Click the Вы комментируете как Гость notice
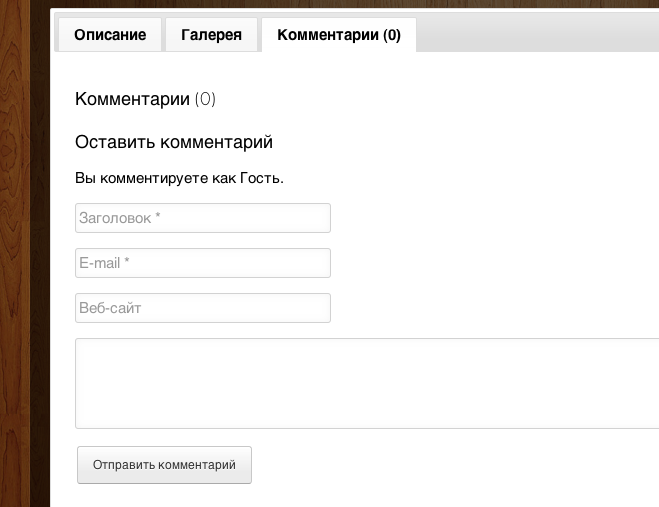Viewport: 659px width, 507px height. [179, 179]
